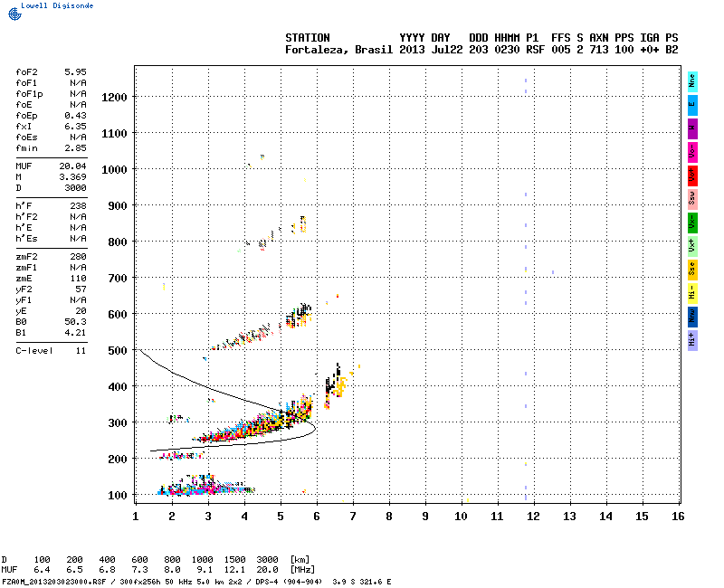724x588 pixels.
Task: Click the 12 MHz frequency axis label
Action: pyautogui.click(x=533, y=517)
